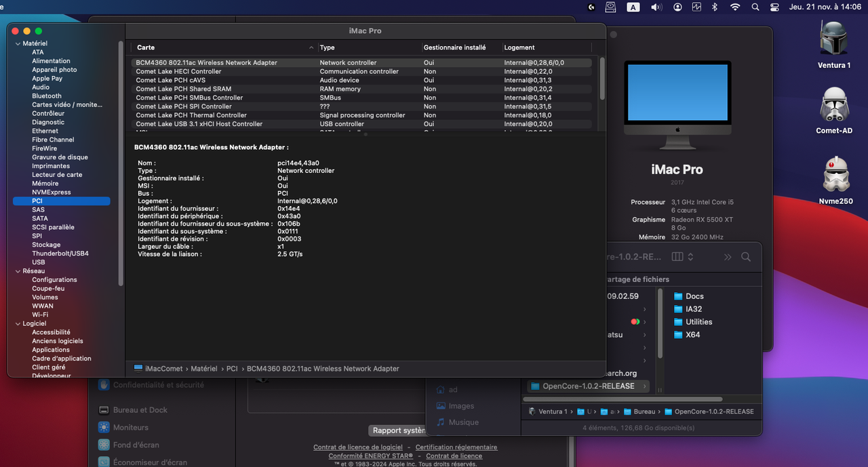Open Confidentialité et sécurité in System Settings
The height and width of the screenshot is (467, 868).
coord(151,385)
